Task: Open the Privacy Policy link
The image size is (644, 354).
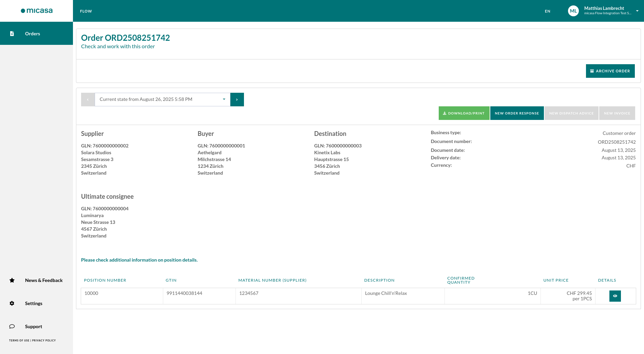Action: 44,340
